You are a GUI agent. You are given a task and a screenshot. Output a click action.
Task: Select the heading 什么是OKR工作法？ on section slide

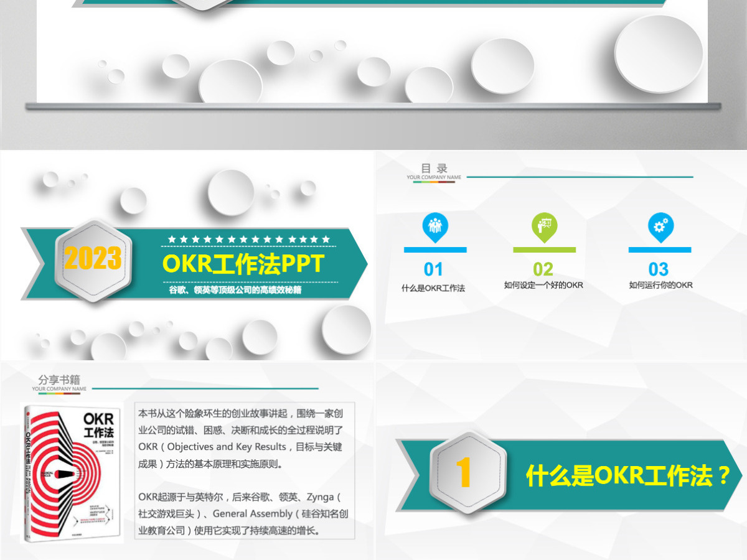(629, 477)
